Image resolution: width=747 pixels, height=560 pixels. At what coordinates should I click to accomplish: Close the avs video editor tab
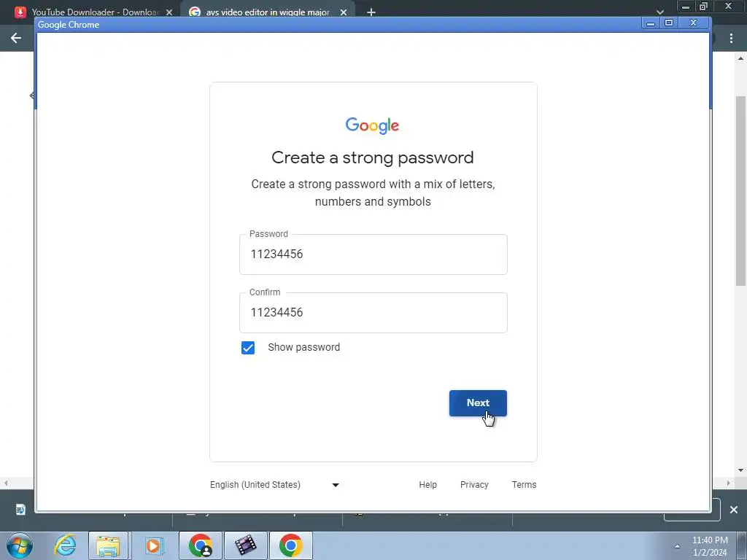click(344, 12)
